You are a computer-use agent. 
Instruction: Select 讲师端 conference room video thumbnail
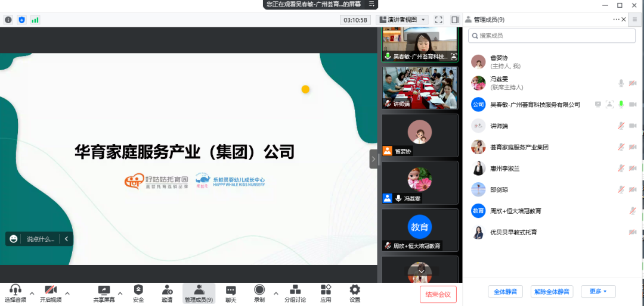(x=420, y=88)
